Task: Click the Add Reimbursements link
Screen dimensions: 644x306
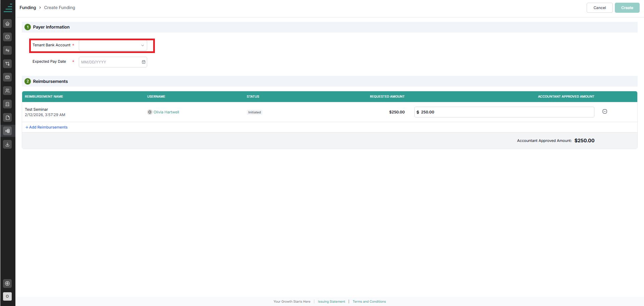Action: [47, 127]
